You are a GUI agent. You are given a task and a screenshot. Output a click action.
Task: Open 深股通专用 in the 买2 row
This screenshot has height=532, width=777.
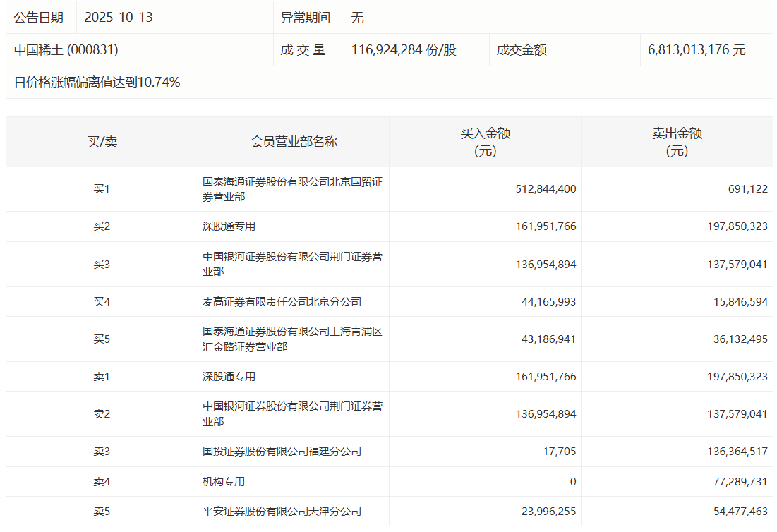coord(229,226)
